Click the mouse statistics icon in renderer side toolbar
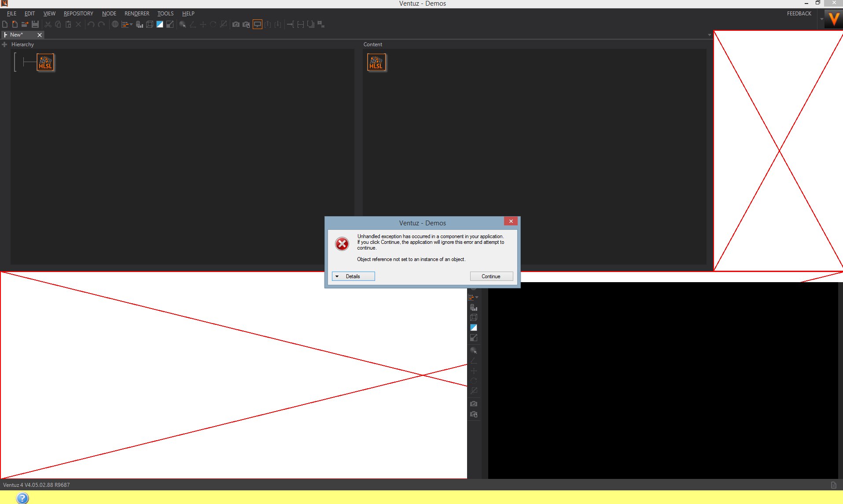Image resolution: width=843 pixels, height=504 pixels. 474,307
